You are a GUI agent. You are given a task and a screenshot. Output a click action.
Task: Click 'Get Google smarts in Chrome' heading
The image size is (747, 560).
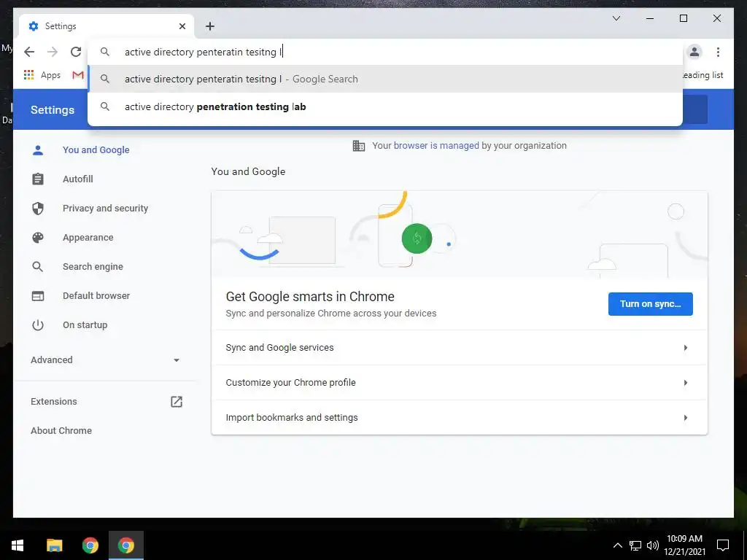pos(310,297)
